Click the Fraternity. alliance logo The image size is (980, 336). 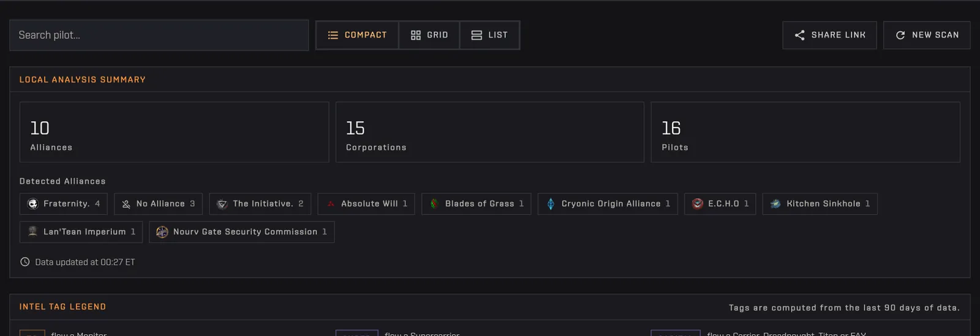[x=33, y=204]
